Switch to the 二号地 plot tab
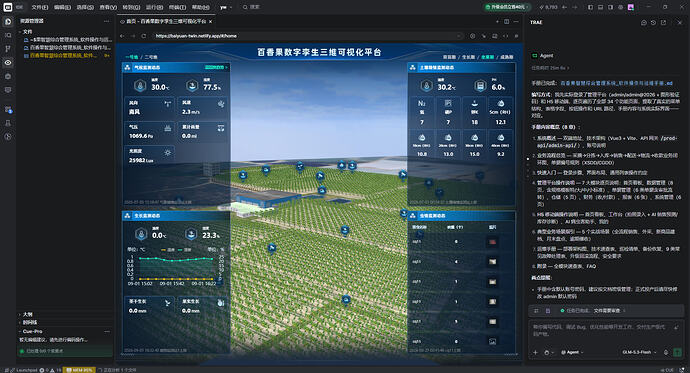This screenshot has height=373, width=690. click(151, 57)
